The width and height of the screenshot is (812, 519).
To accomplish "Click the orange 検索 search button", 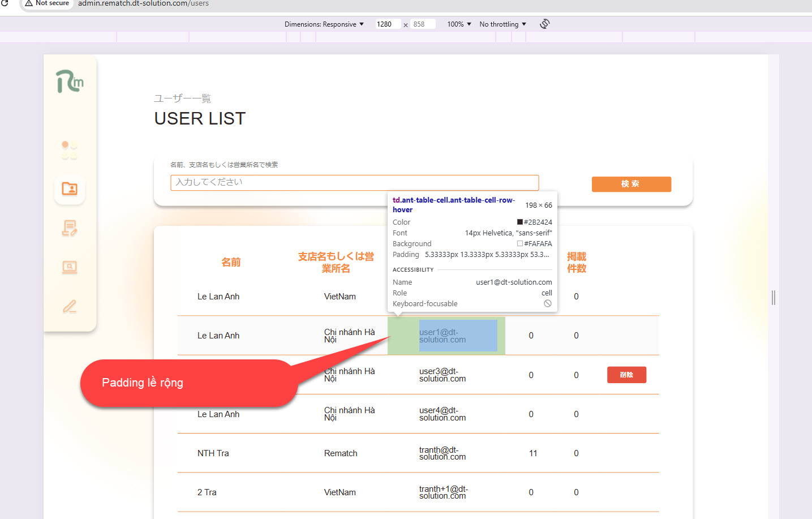I will (x=631, y=184).
